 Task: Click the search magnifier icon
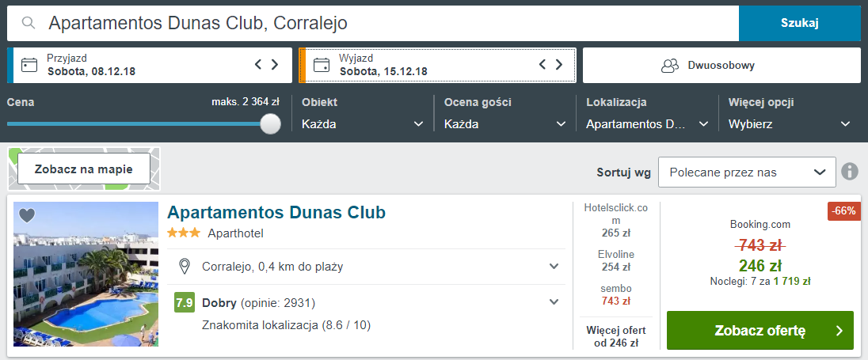point(29,23)
